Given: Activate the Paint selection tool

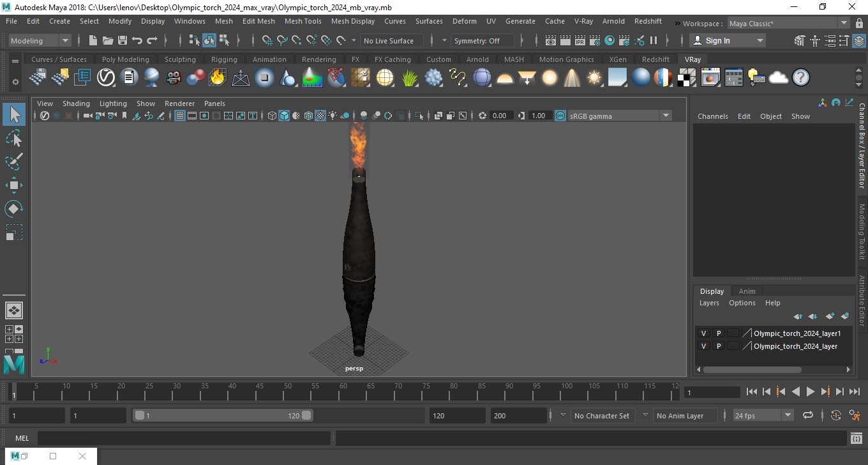Looking at the screenshot, I should (x=14, y=162).
